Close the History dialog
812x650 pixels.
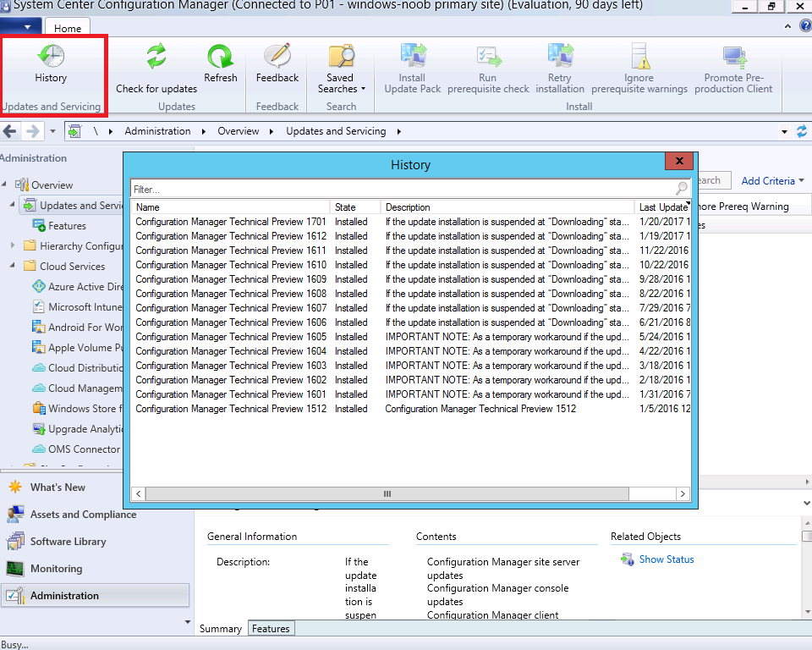pos(680,161)
